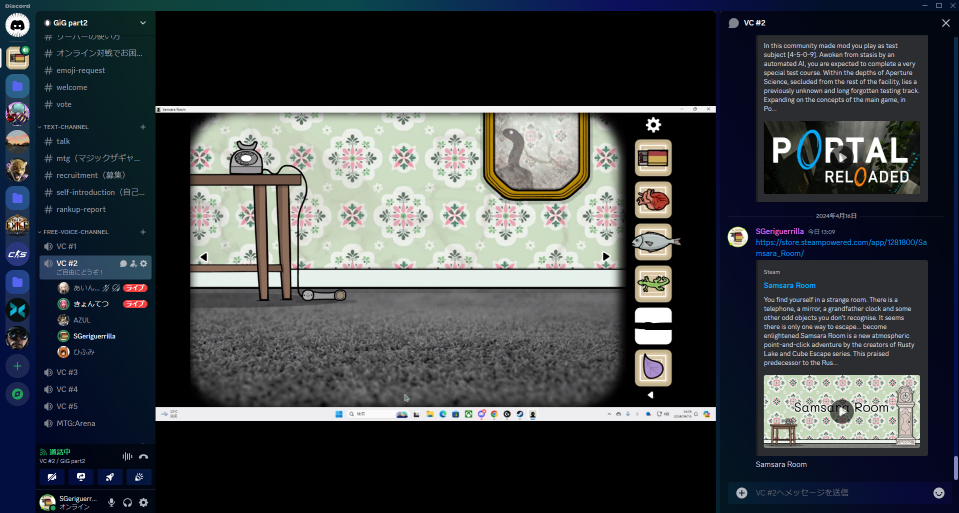Select the matchbox item in inventory
The width and height of the screenshot is (959, 513).
(x=653, y=158)
